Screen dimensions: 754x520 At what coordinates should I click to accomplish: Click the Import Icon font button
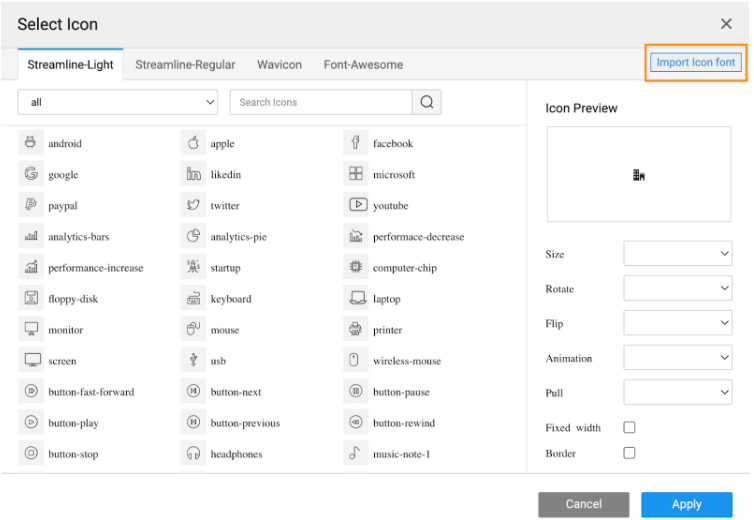[695, 62]
